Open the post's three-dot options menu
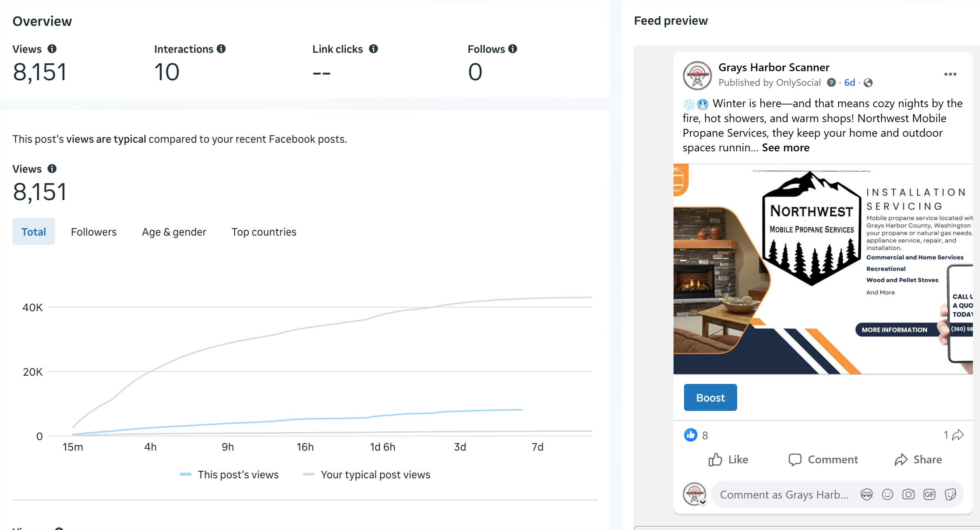Viewport: 980px width, 530px height. [x=950, y=74]
